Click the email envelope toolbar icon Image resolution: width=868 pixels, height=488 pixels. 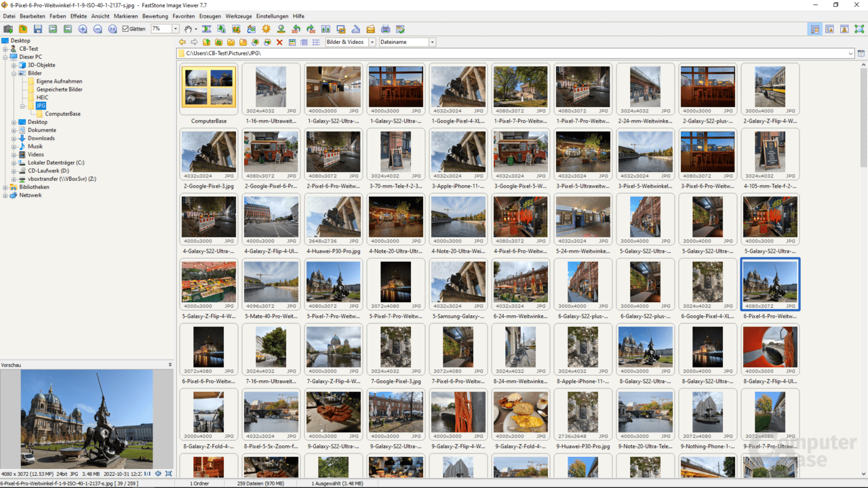pos(370,29)
